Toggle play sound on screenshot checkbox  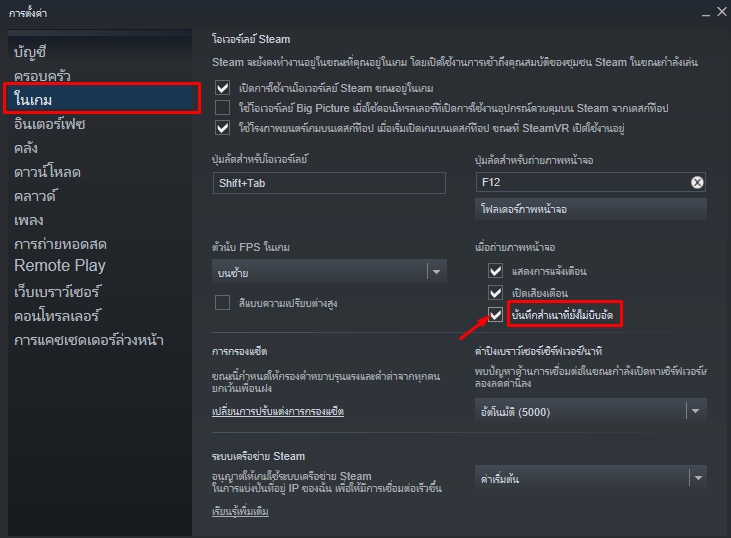coord(495,293)
